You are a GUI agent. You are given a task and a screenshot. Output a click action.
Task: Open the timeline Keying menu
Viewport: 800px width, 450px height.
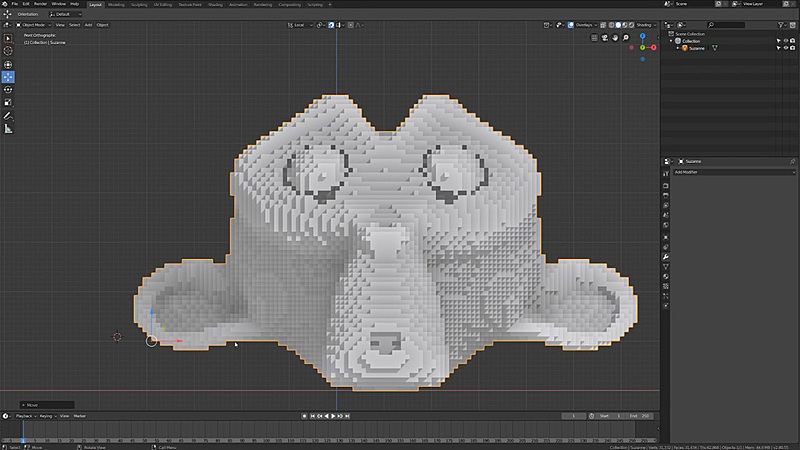coord(47,416)
